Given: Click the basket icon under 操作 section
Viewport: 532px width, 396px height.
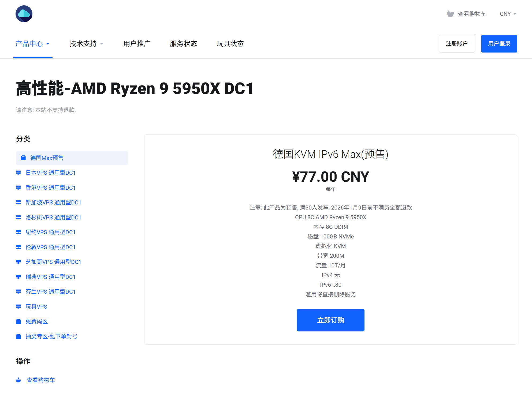Looking at the screenshot, I should click(x=18, y=380).
